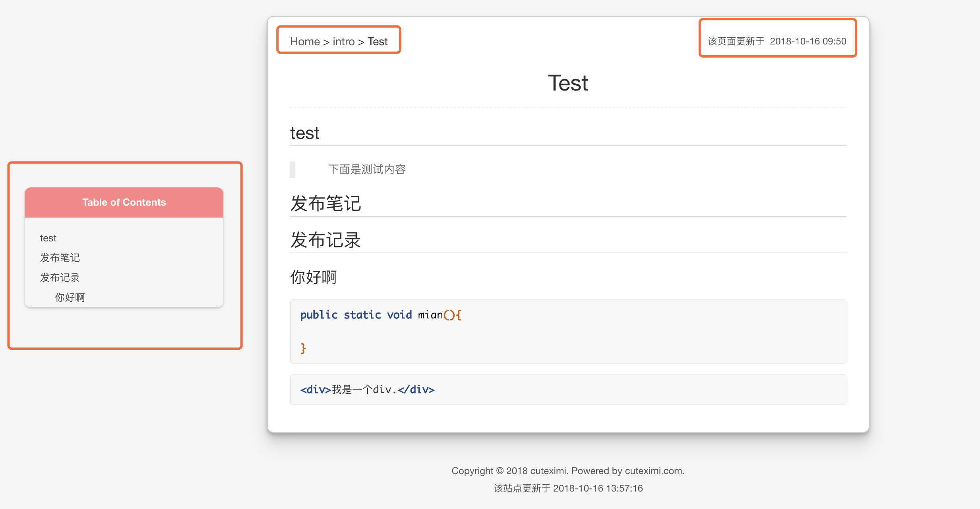The width and height of the screenshot is (980, 509).
Task: Click the Test breadcrumb item
Action: pos(378,41)
